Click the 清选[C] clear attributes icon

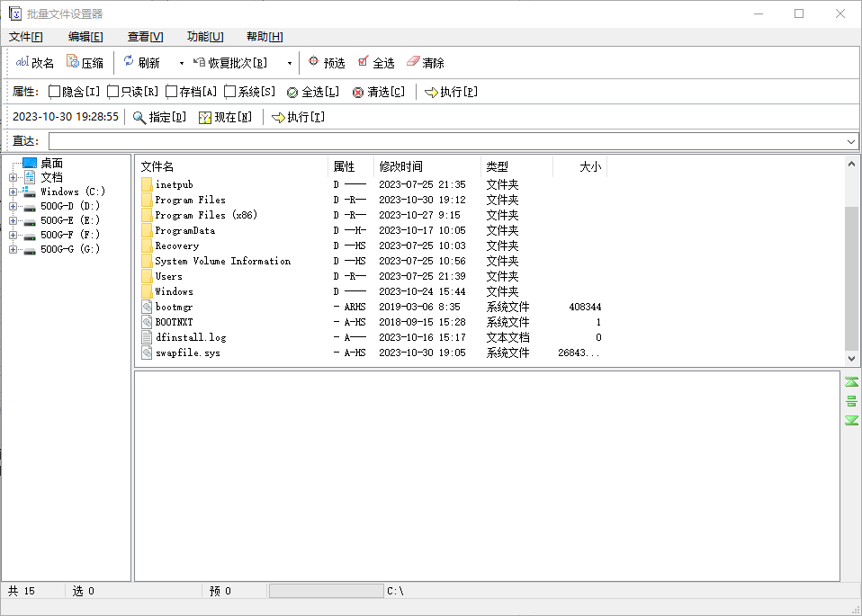point(358,92)
